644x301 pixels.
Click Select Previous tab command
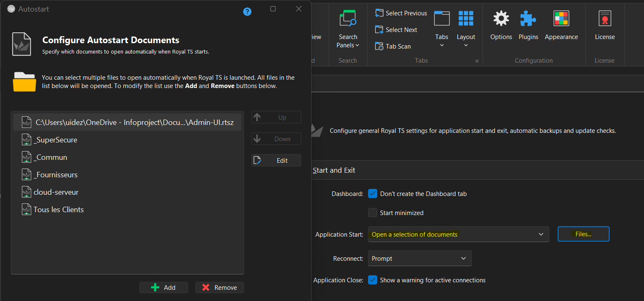click(401, 13)
